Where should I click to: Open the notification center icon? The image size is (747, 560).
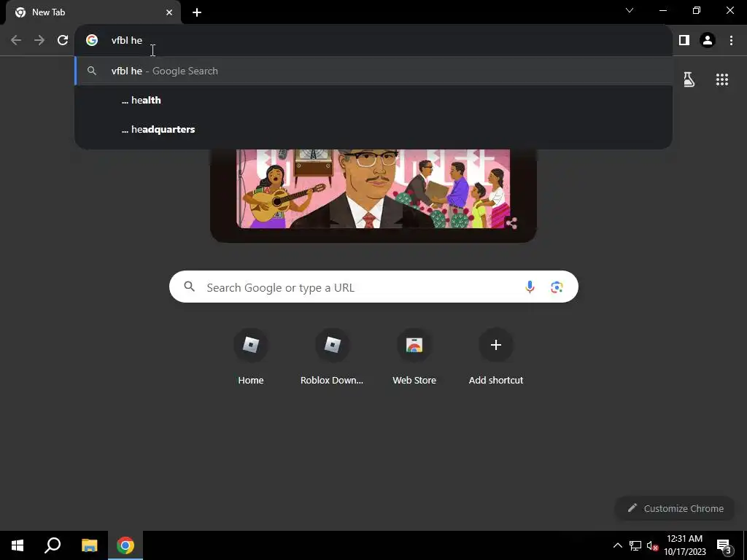pyautogui.click(x=724, y=546)
